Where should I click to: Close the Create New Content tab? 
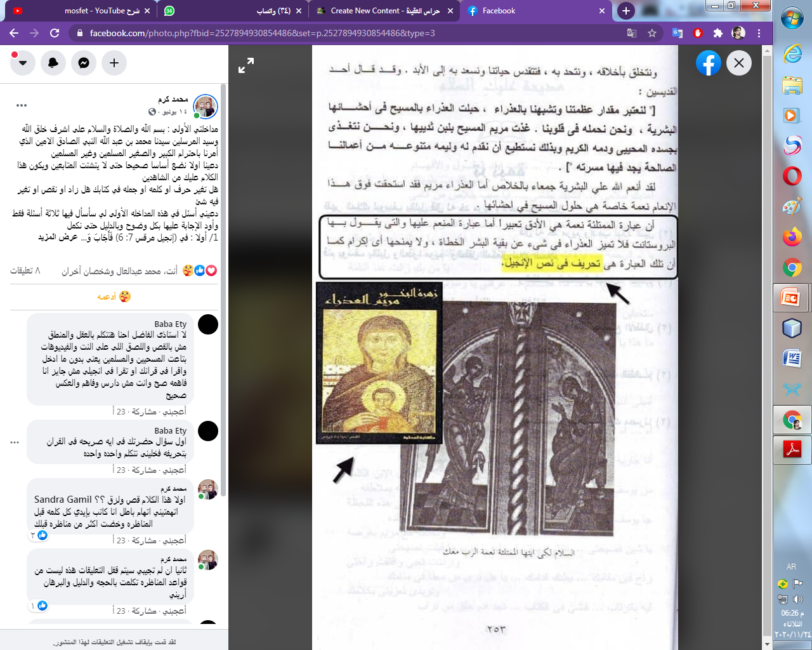coord(450,11)
